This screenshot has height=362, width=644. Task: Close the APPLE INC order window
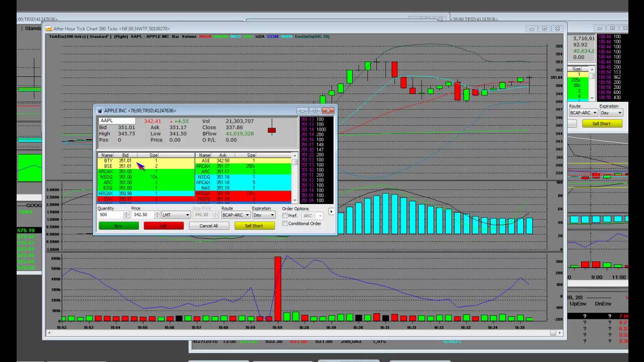click(329, 111)
